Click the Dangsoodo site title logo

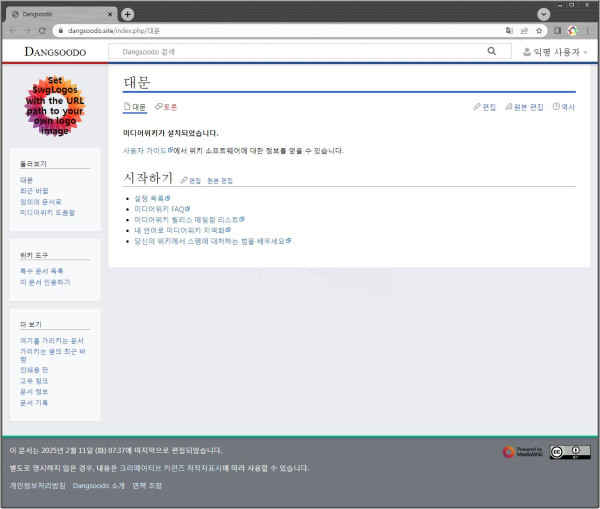[x=55, y=51]
